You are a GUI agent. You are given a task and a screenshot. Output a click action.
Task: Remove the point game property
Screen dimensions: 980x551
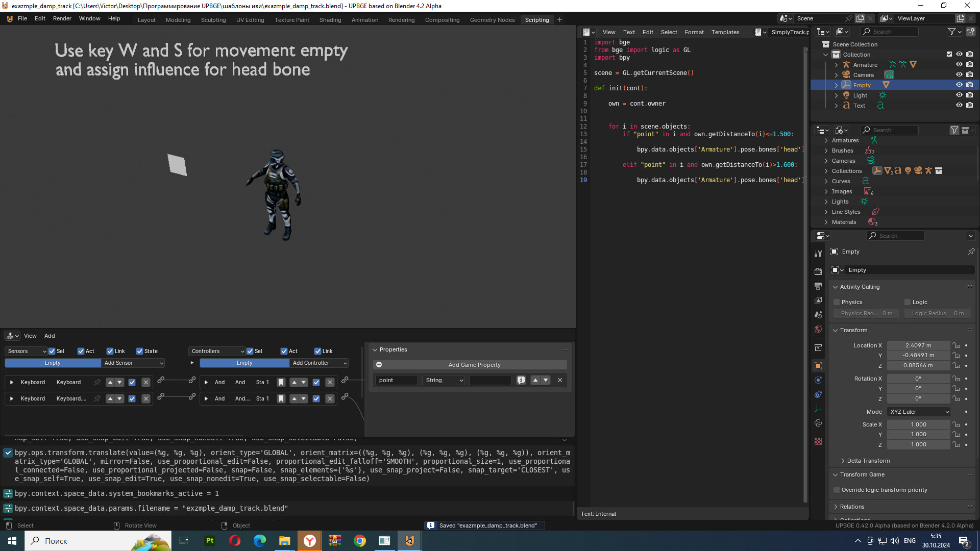click(560, 380)
